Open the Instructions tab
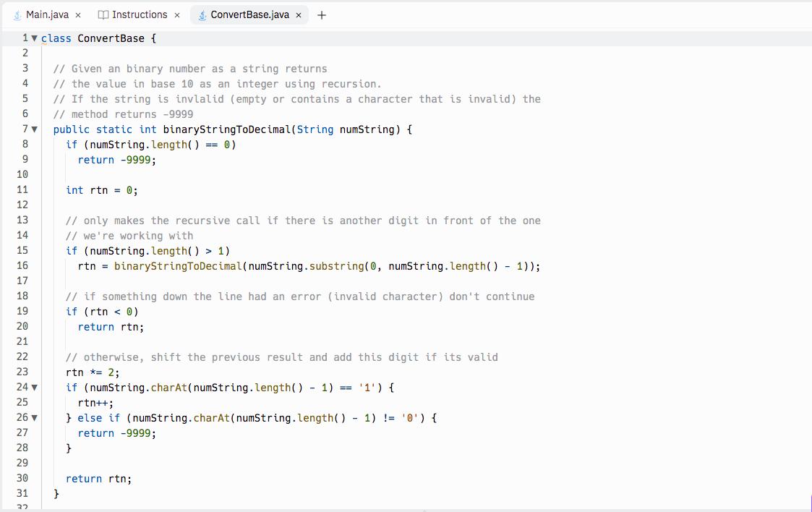The width and height of the screenshot is (812, 512). [140, 14]
